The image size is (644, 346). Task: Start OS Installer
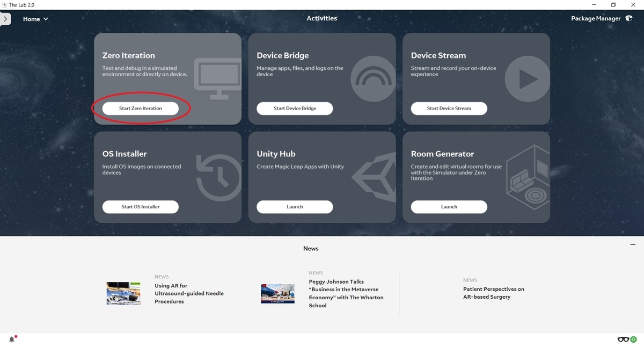141,206
